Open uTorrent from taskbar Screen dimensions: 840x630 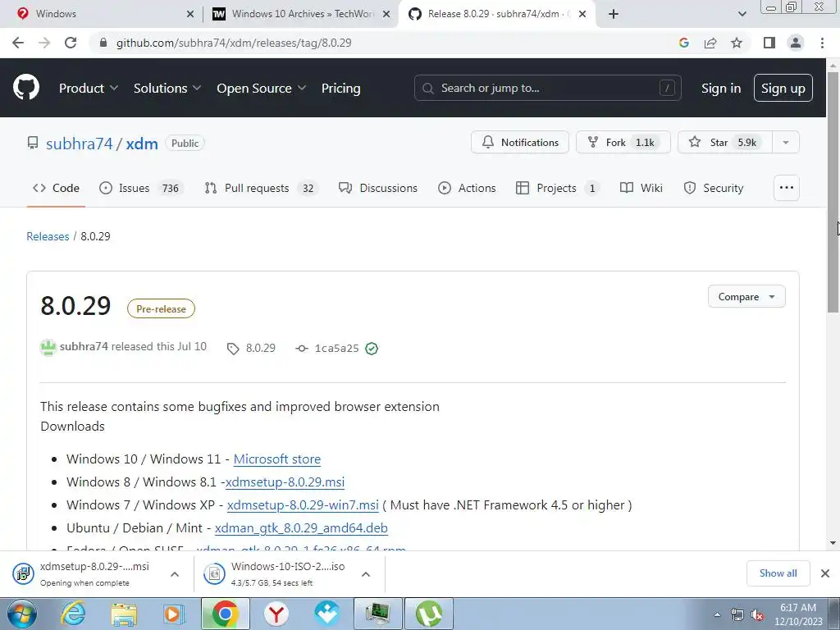pos(429,614)
